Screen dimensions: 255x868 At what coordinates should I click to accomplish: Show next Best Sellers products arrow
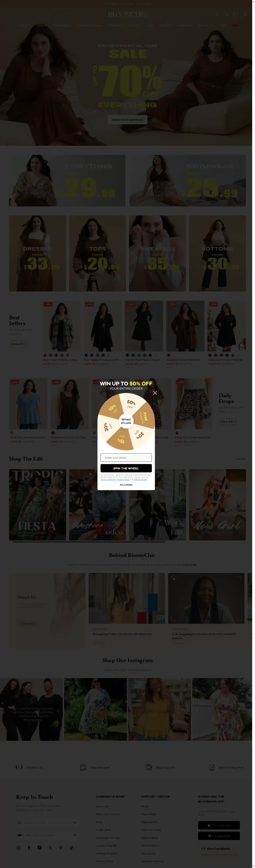point(240,332)
